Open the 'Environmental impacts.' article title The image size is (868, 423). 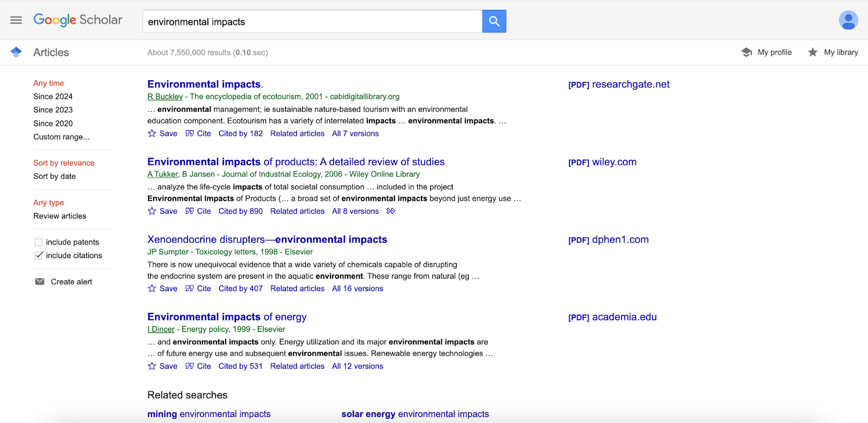(205, 84)
